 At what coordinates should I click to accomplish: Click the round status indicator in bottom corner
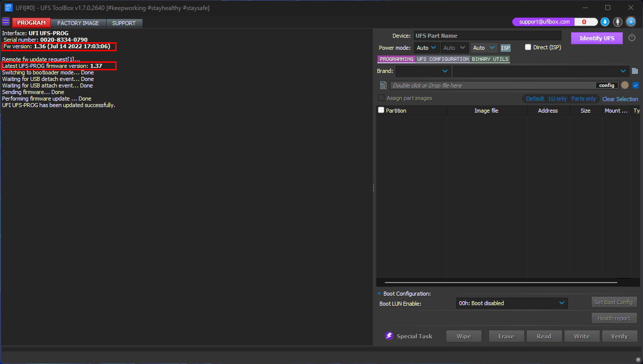(x=638, y=359)
